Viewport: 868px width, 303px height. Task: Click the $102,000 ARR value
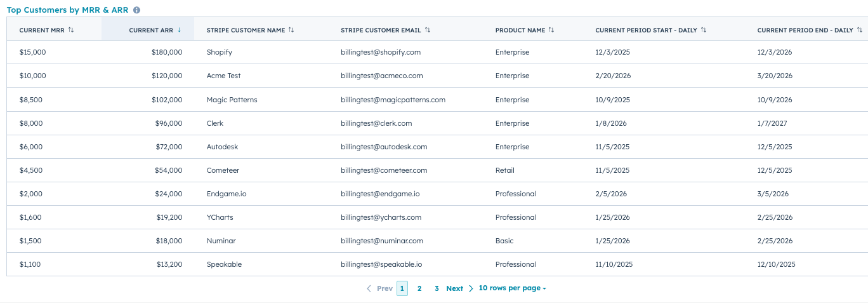pos(167,100)
